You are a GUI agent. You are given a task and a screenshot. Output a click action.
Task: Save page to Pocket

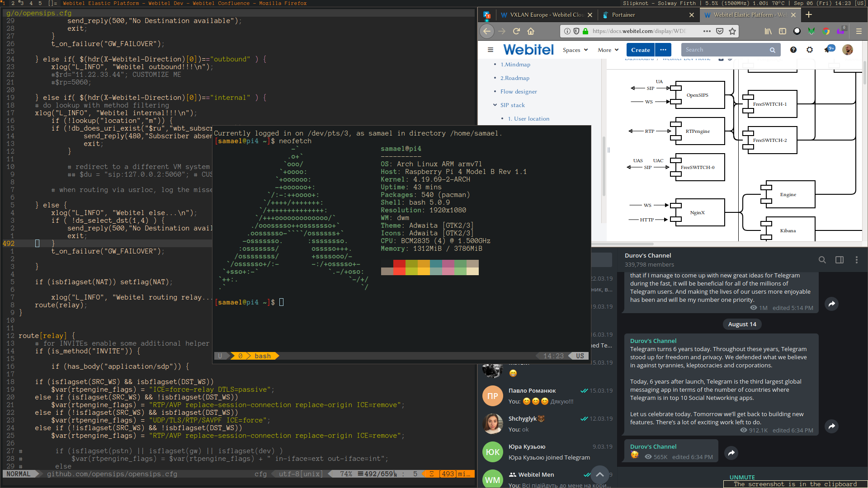click(720, 31)
